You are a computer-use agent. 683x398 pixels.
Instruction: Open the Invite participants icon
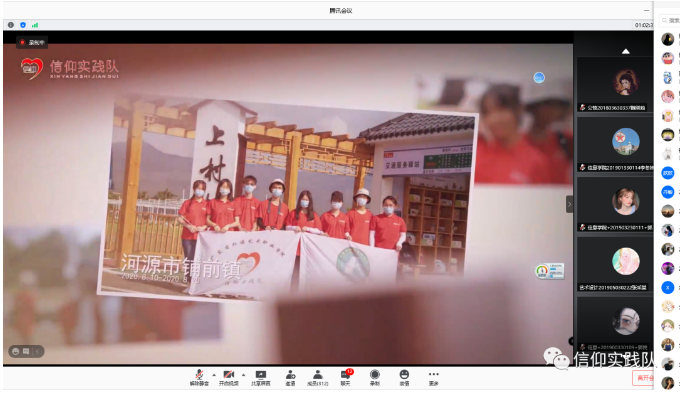pos(290,378)
